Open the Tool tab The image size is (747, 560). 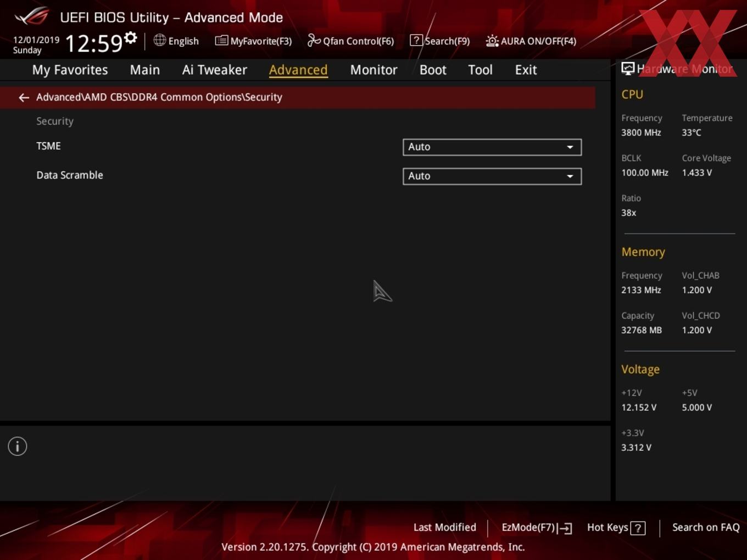[480, 70]
